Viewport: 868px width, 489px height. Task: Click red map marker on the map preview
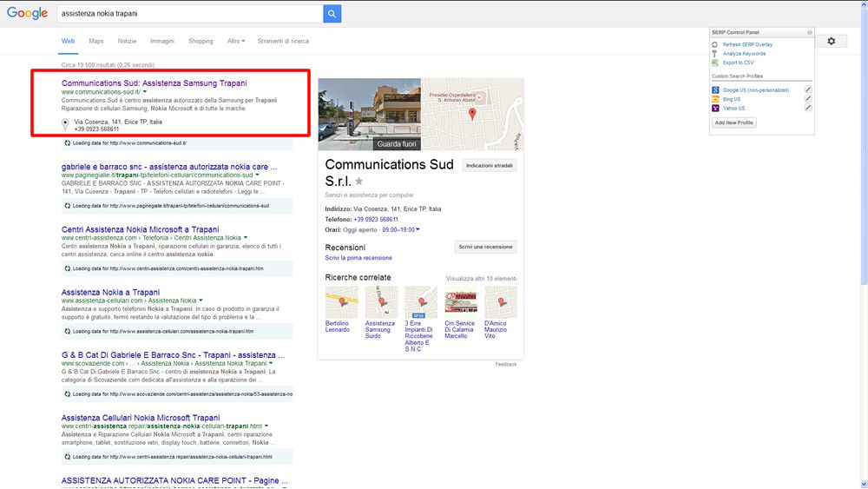coord(472,114)
